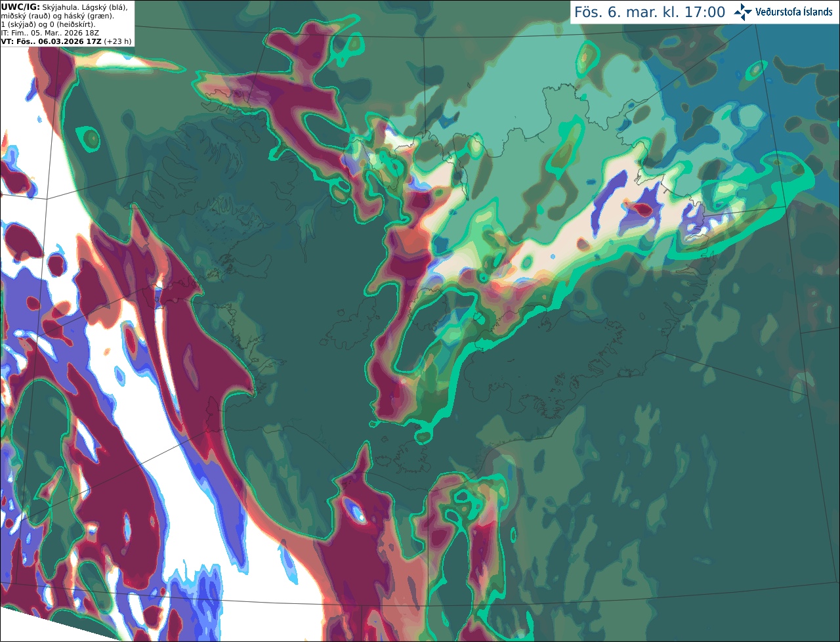Click the 'IT: Fim.. 05. Mar.. 2026 18Z' line

click(49, 33)
